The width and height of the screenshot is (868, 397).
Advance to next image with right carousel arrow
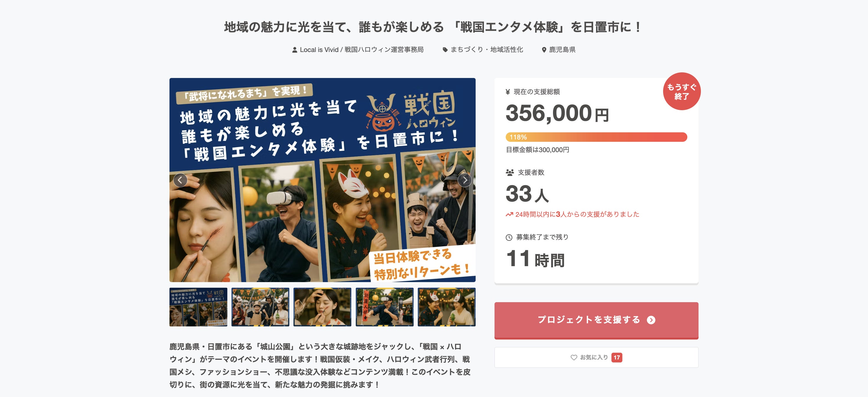point(465,180)
